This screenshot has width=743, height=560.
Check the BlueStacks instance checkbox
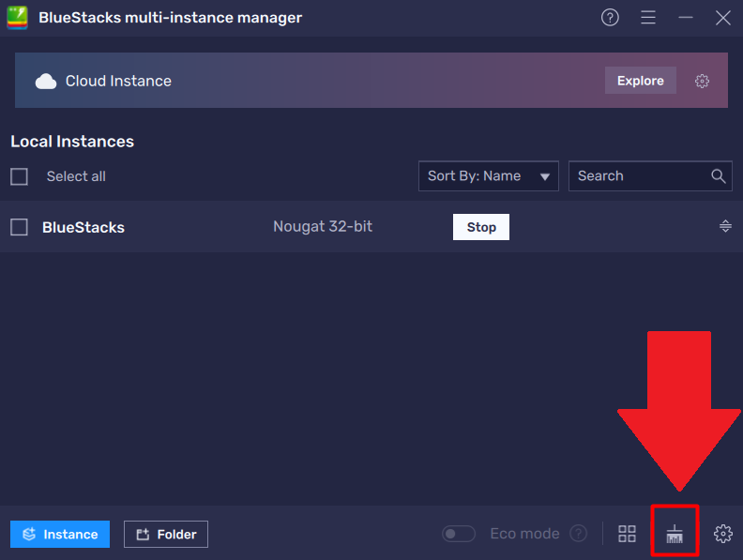(19, 227)
